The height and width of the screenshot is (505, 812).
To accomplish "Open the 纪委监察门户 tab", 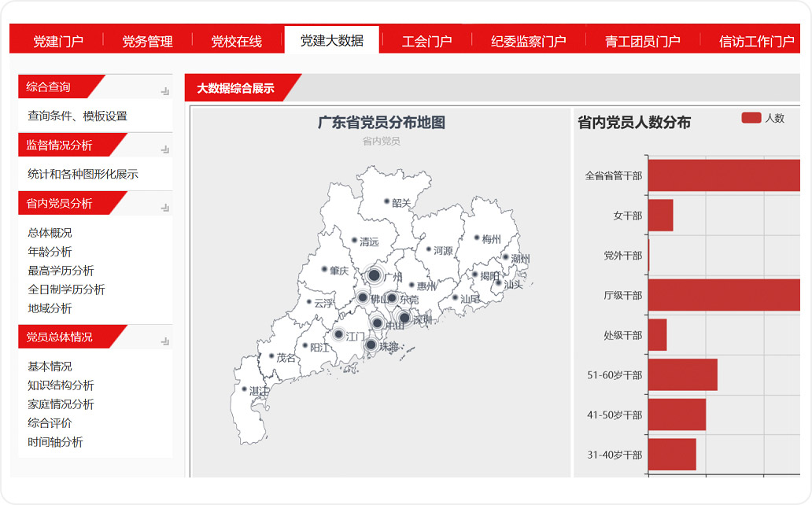I will coord(528,41).
